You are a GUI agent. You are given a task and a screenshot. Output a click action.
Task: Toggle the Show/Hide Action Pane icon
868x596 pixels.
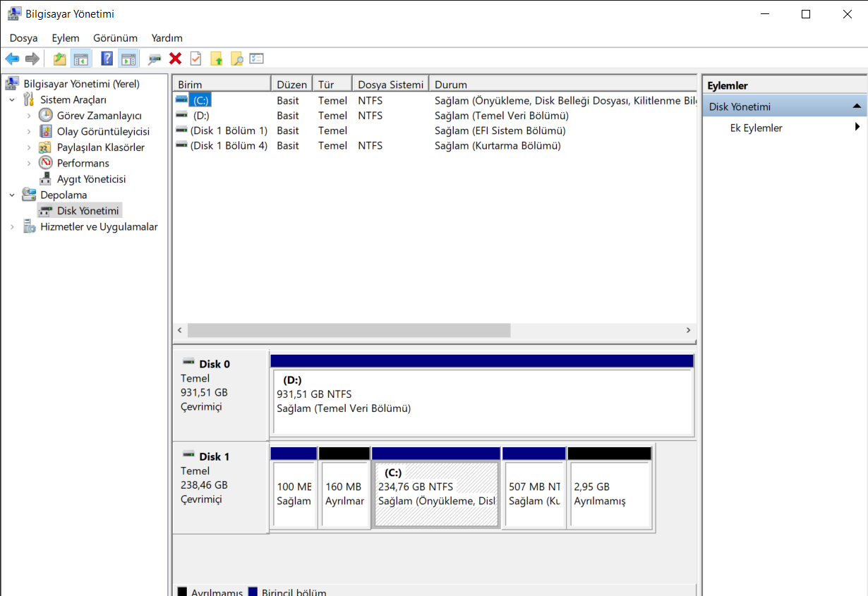[128, 59]
